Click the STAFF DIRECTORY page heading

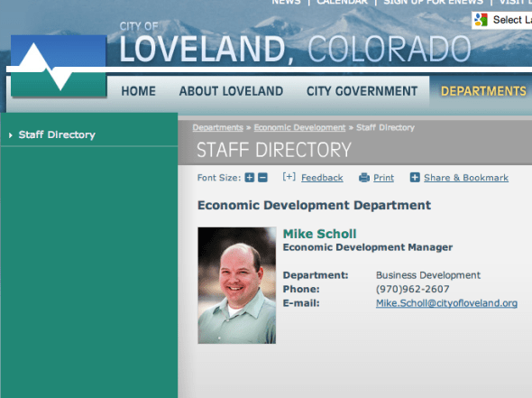(x=274, y=150)
